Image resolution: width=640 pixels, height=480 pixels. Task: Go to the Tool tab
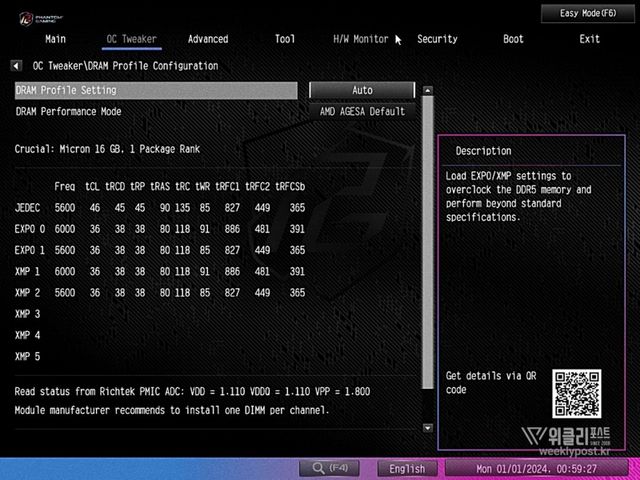coord(285,39)
